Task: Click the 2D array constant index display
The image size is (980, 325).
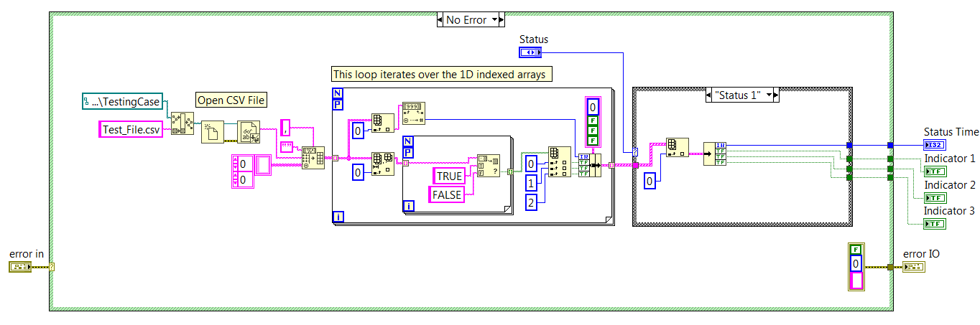Action: [241, 171]
